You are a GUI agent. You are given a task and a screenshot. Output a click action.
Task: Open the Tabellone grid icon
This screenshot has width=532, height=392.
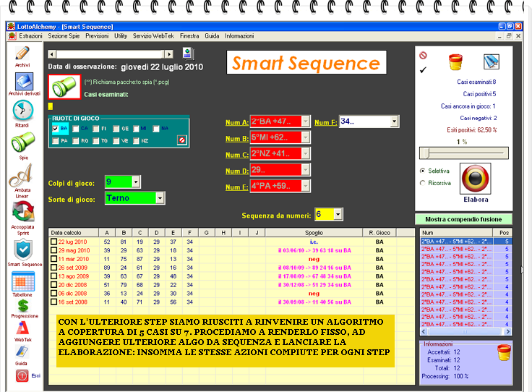click(23, 281)
